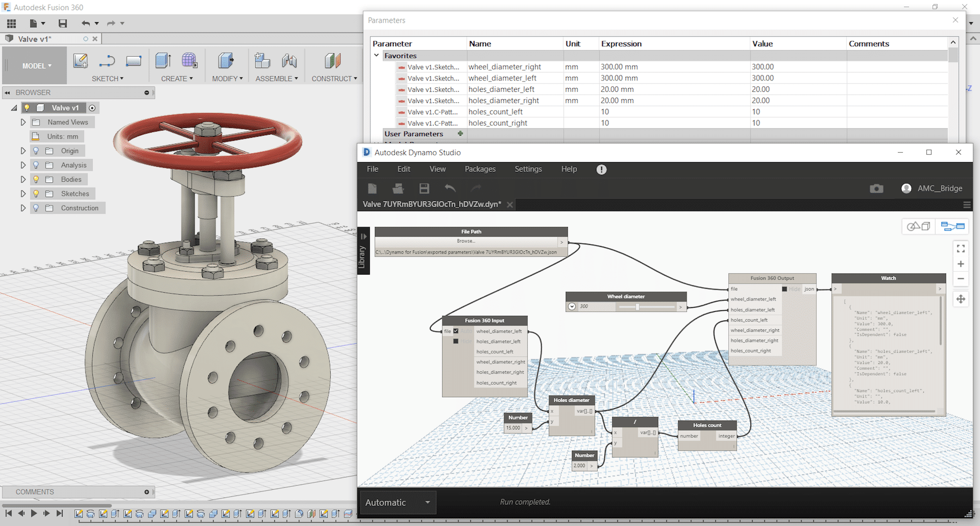Zoom in the Dynamo workspace

pos(960,264)
